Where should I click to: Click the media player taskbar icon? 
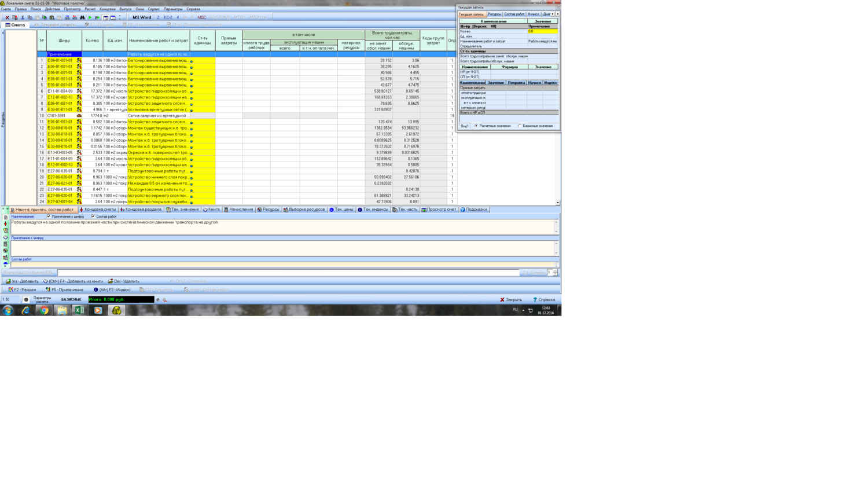point(98,310)
